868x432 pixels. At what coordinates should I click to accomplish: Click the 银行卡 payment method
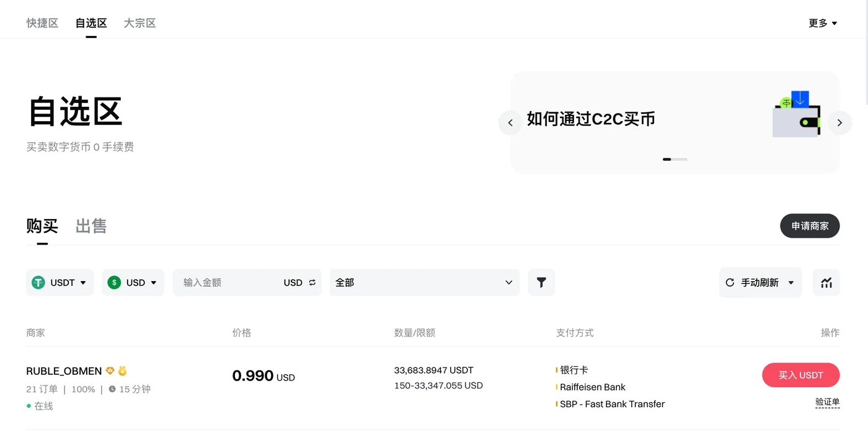click(573, 370)
